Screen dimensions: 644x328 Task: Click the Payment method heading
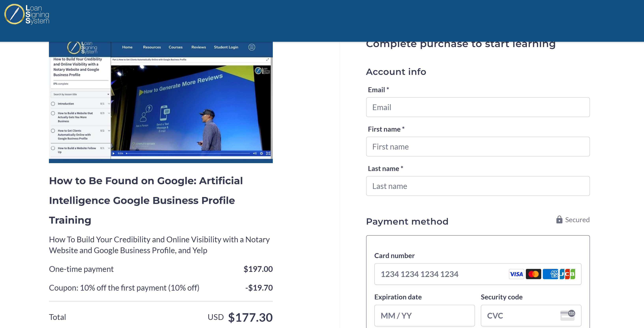(x=407, y=221)
